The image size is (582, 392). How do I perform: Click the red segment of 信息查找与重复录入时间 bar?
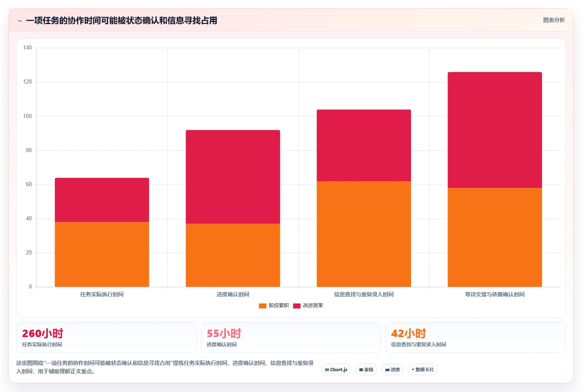click(x=364, y=145)
